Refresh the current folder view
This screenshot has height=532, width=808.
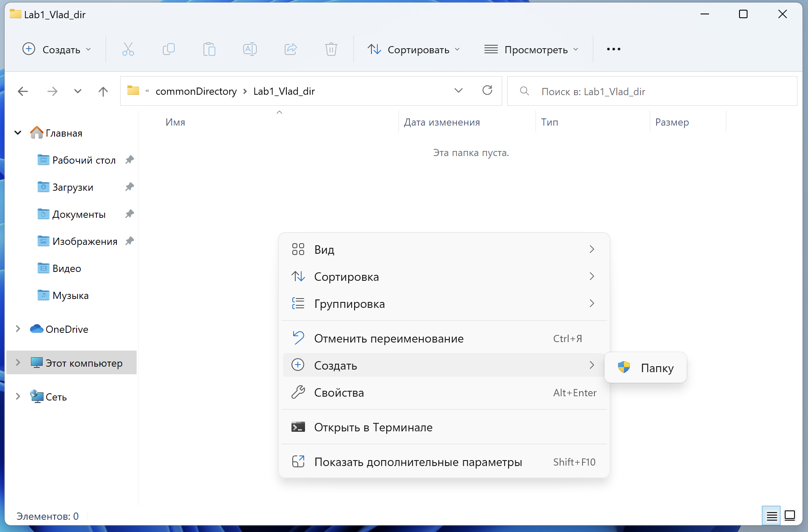[487, 90]
